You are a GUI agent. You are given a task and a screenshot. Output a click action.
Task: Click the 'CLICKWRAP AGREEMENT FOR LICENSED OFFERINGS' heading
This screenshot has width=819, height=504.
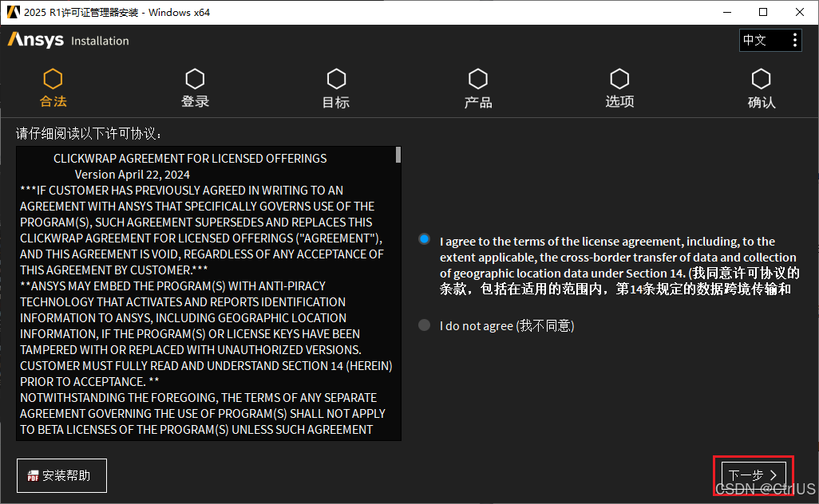pos(190,159)
